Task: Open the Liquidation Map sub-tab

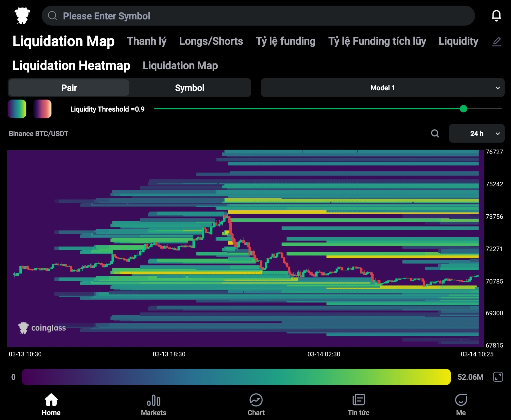Action: click(x=180, y=65)
